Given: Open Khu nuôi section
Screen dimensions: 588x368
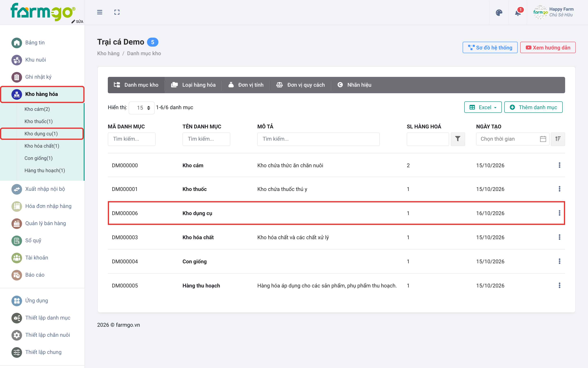Looking at the screenshot, I should coord(36,60).
